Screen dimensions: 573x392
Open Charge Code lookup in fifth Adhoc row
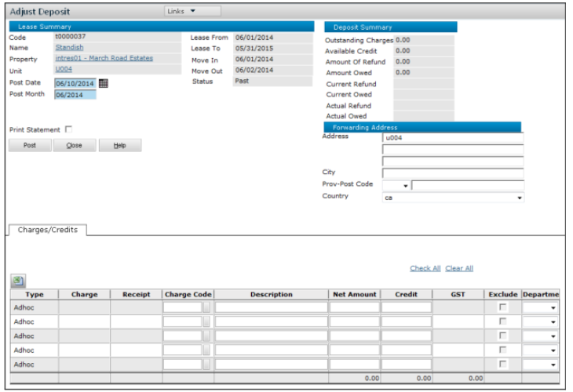click(207, 365)
